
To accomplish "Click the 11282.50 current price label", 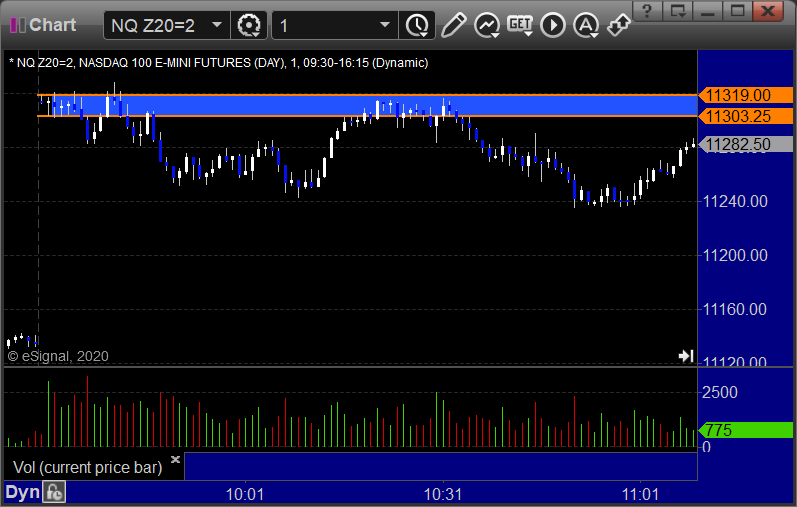I will click(745, 144).
